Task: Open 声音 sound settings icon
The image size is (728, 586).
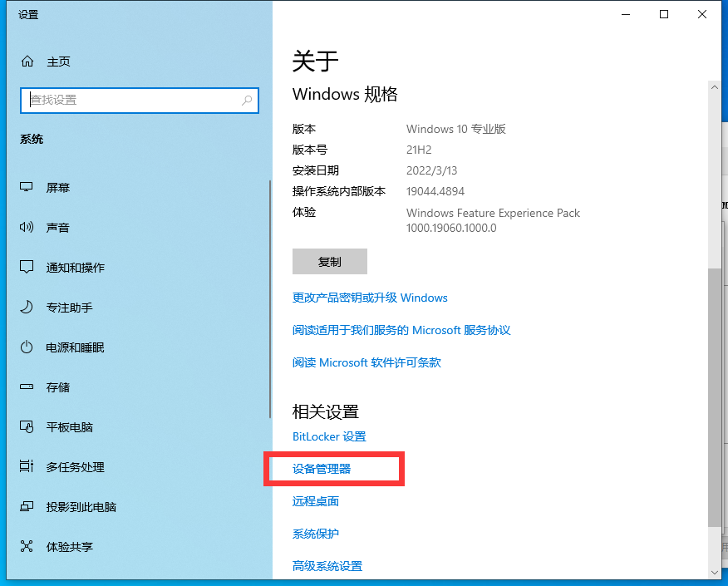Action: pyautogui.click(x=26, y=227)
